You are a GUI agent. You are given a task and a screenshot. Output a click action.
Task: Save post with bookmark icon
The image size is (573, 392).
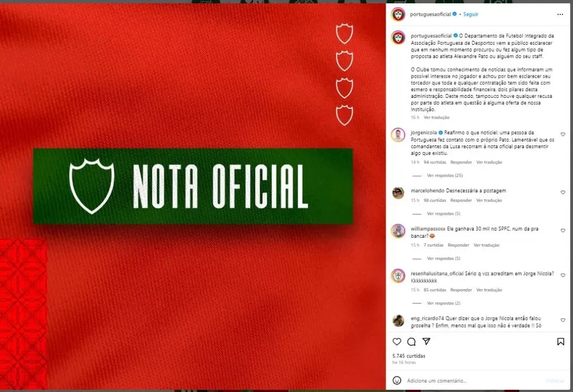[560, 341]
